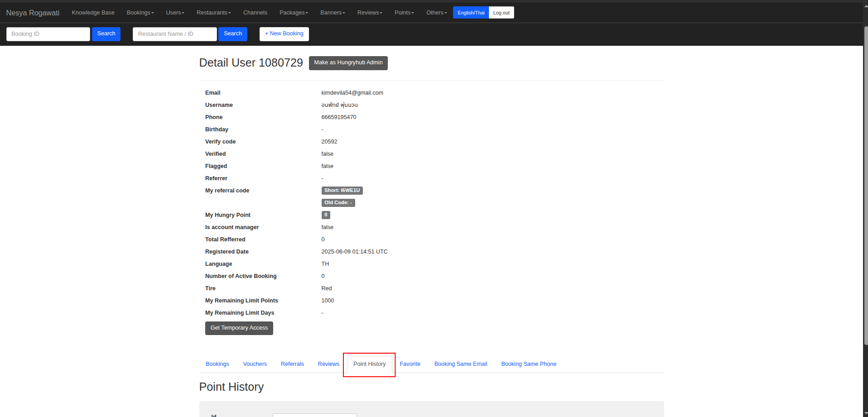Switch to the Vouchers tab

click(x=255, y=364)
